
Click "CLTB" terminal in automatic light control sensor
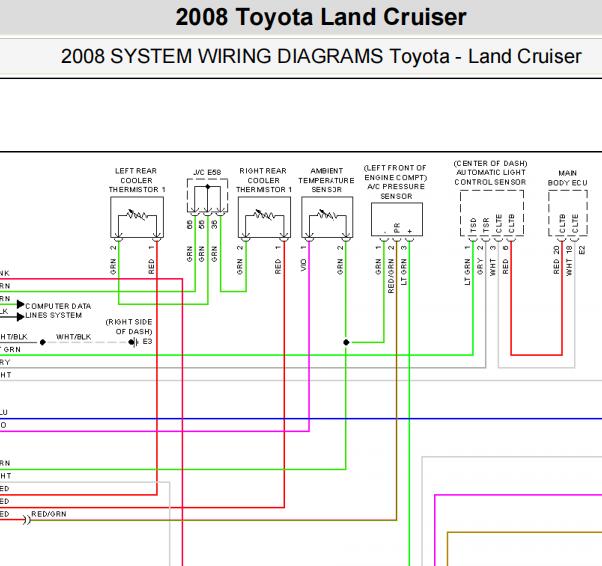pos(511,224)
